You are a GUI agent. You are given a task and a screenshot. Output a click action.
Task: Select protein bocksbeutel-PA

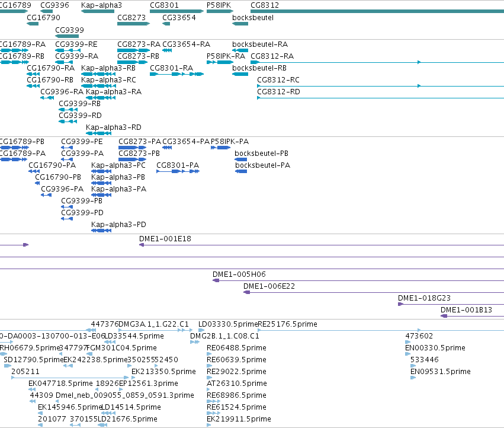[x=262, y=165]
